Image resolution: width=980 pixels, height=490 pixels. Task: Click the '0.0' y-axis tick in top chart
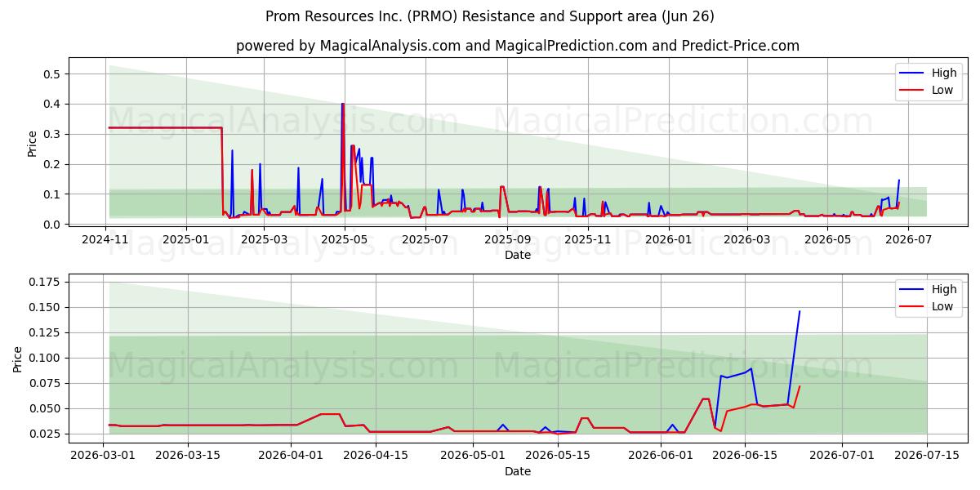(52, 225)
